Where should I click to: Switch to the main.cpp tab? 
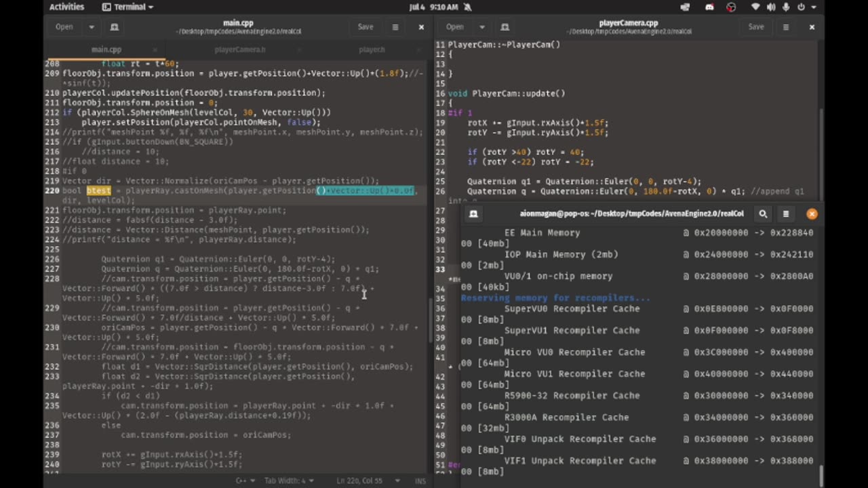click(x=106, y=49)
